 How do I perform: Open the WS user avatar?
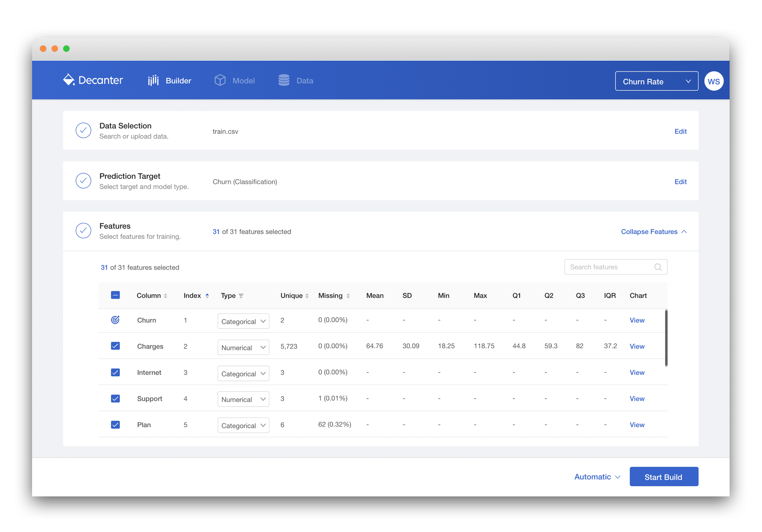(714, 81)
